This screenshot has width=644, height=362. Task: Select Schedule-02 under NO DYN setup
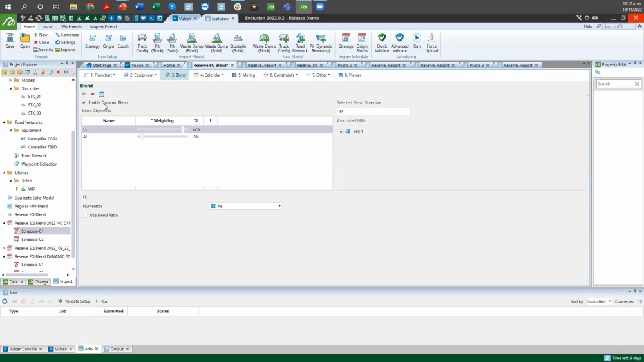click(x=32, y=240)
